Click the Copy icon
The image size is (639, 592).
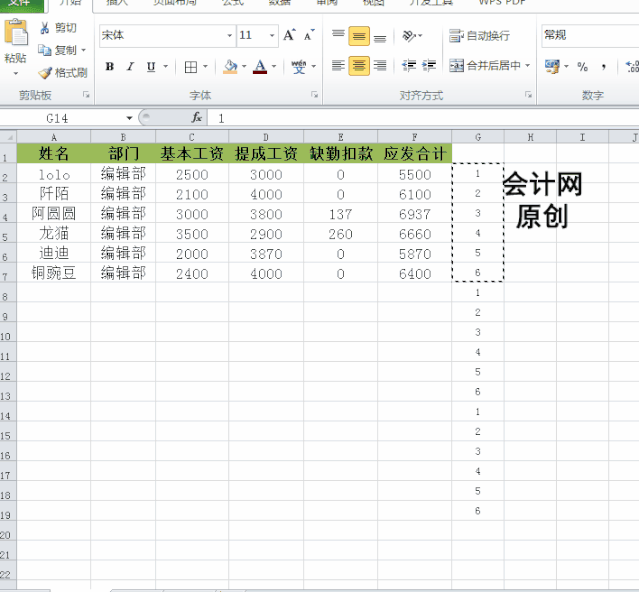(x=44, y=50)
